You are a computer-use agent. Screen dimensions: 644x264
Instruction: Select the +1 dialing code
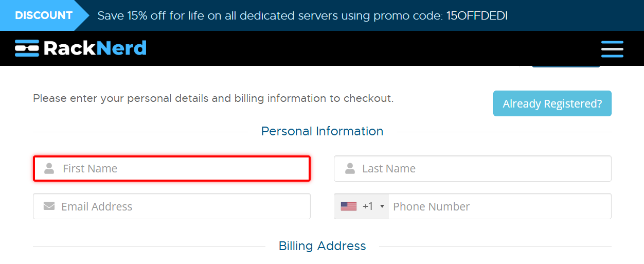pyautogui.click(x=368, y=206)
